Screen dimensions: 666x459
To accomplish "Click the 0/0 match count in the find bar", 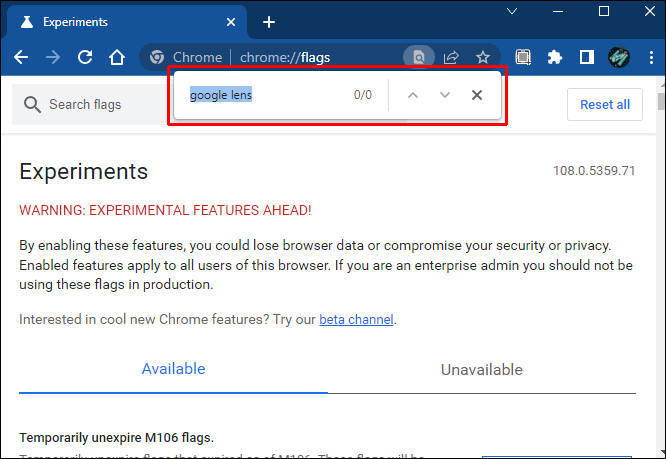I will pyautogui.click(x=363, y=95).
